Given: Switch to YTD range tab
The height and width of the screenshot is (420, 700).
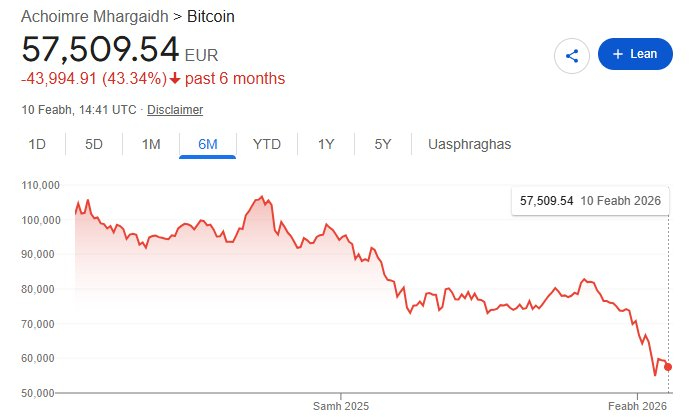Looking at the screenshot, I should coord(267,144).
